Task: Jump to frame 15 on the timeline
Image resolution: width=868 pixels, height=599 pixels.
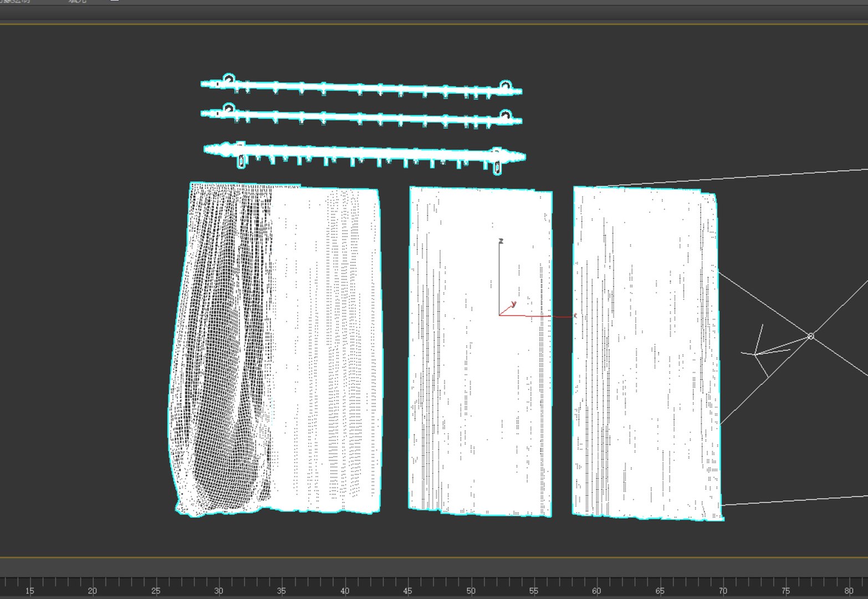Action: pos(29,591)
